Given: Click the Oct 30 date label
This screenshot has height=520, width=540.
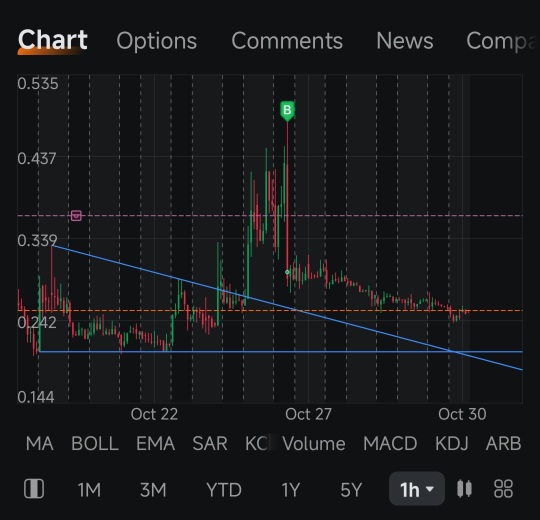Looking at the screenshot, I should pyautogui.click(x=462, y=414).
